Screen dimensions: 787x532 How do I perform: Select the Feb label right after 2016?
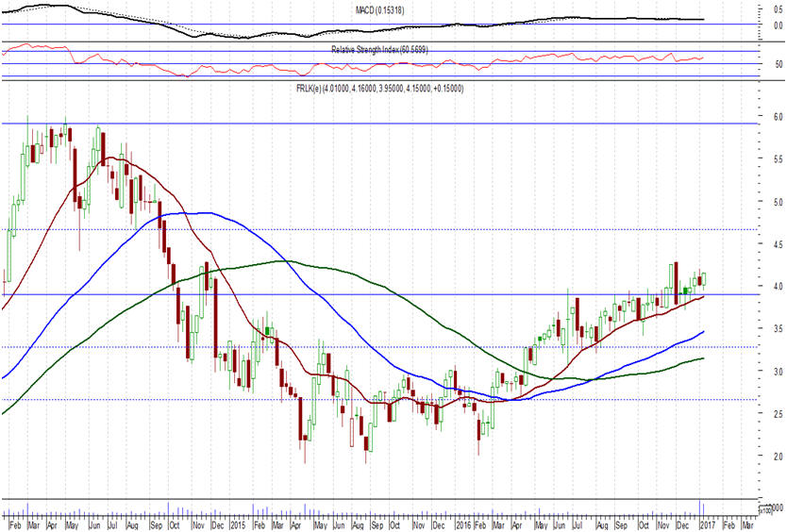click(480, 525)
